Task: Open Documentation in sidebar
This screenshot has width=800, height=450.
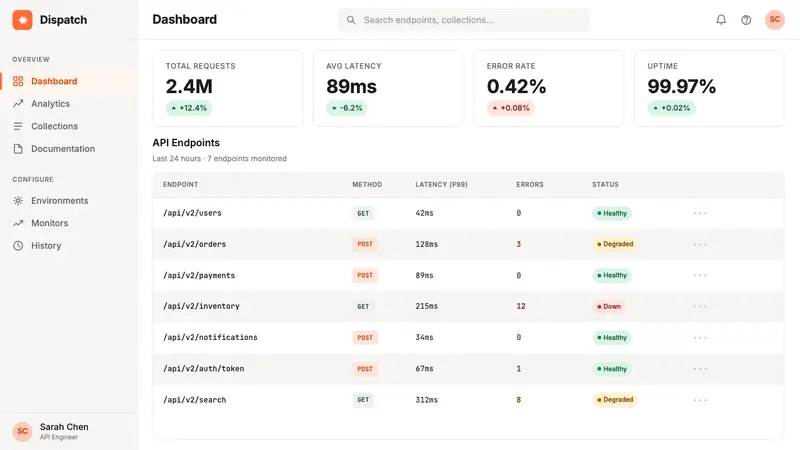Action: [x=68, y=148]
